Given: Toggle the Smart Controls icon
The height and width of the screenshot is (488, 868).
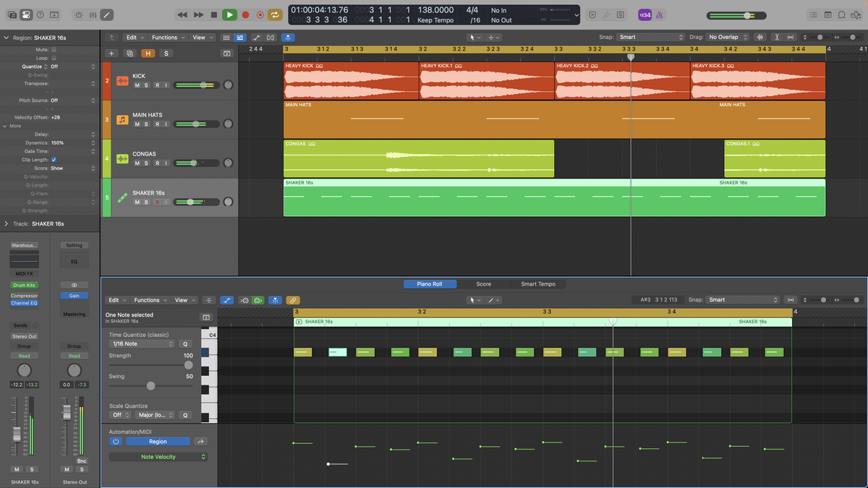Looking at the screenshot, I should click(79, 14).
